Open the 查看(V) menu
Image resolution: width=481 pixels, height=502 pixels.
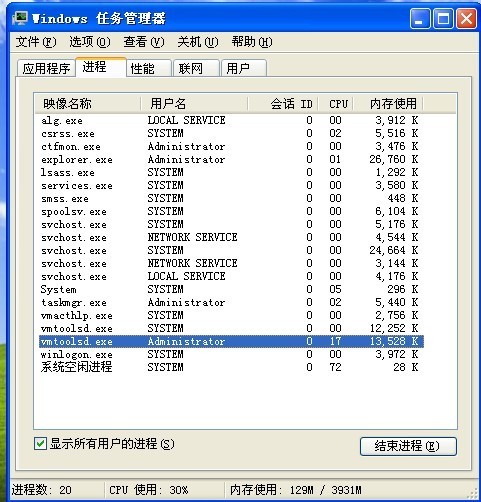pyautogui.click(x=144, y=42)
